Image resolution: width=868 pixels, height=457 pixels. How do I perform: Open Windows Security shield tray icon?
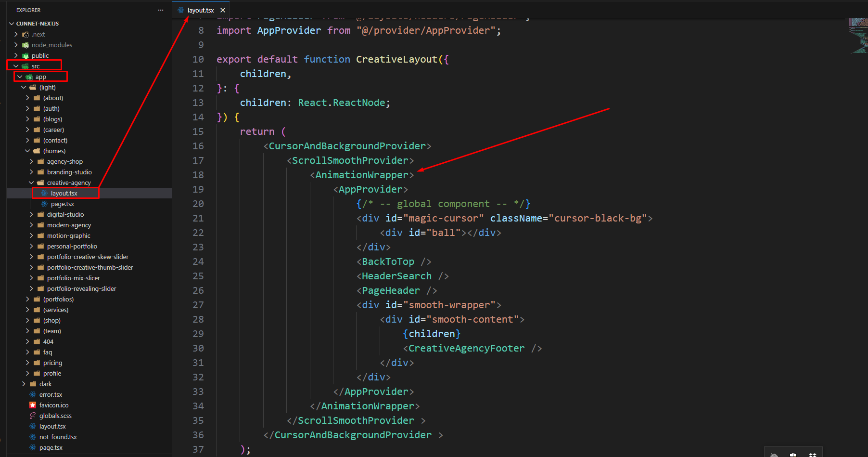click(793, 454)
